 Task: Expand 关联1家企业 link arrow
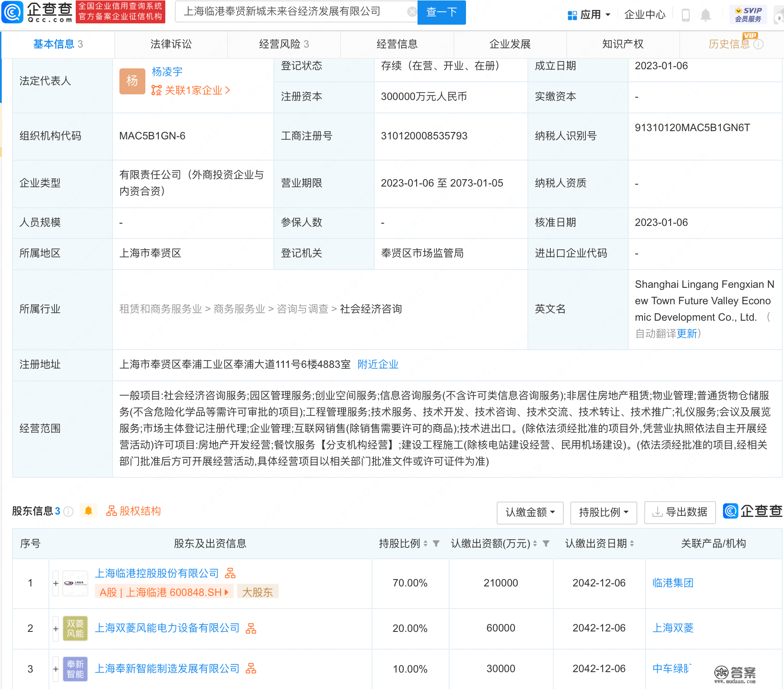coord(228,90)
